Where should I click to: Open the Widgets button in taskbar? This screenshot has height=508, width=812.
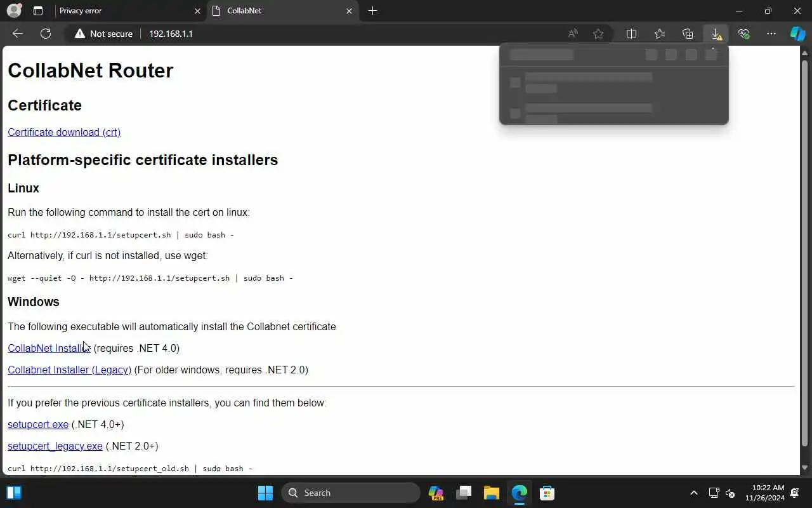[14, 493]
